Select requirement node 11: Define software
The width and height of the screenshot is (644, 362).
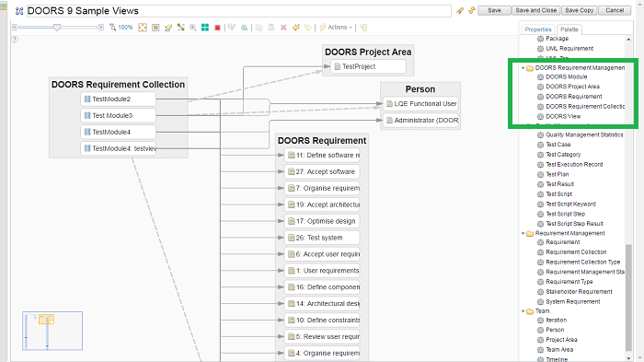click(322, 156)
